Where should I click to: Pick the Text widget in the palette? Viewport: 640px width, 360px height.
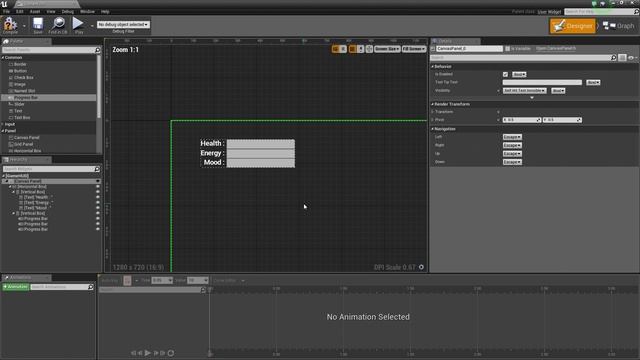(x=18, y=111)
